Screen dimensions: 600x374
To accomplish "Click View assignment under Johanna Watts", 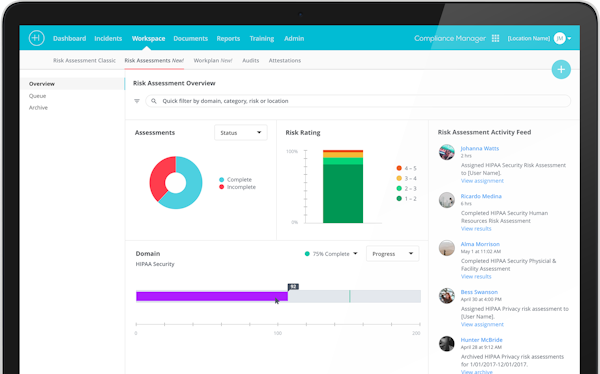I will 482,181.
